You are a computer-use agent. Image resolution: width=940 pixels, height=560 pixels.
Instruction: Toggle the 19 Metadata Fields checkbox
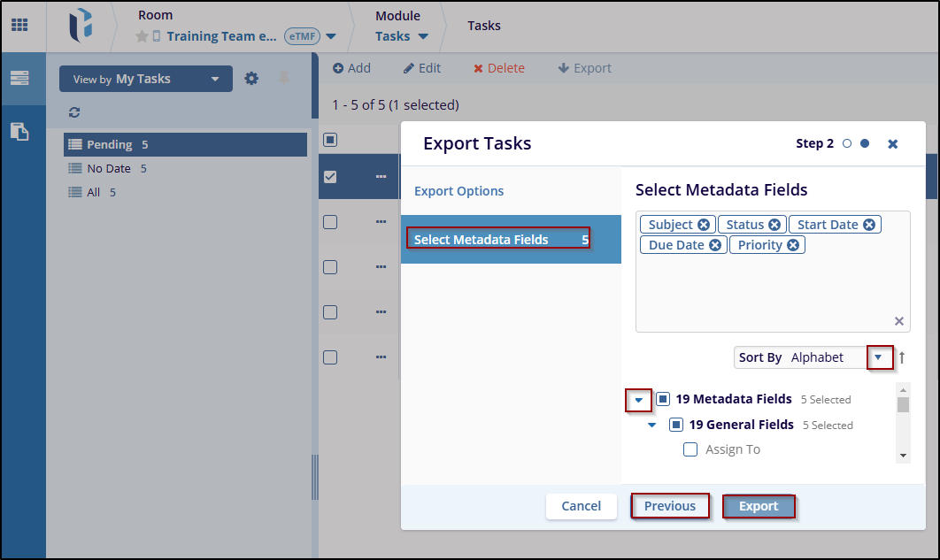coord(663,399)
